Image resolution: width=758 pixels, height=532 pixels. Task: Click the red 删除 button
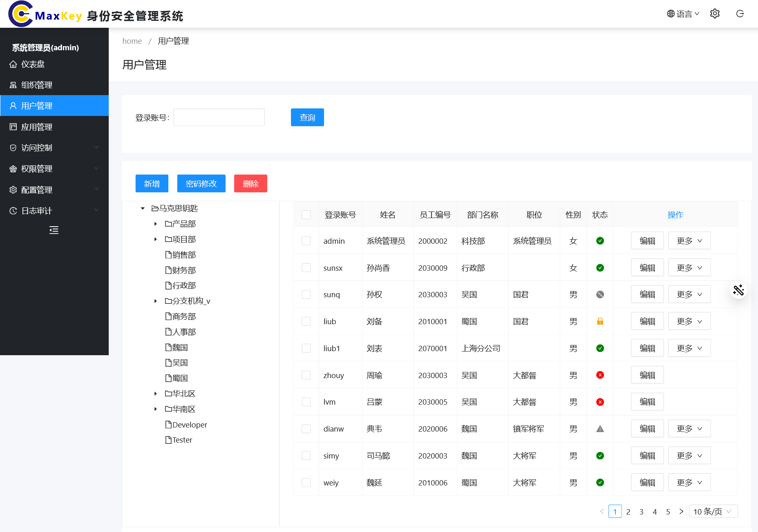coord(250,184)
